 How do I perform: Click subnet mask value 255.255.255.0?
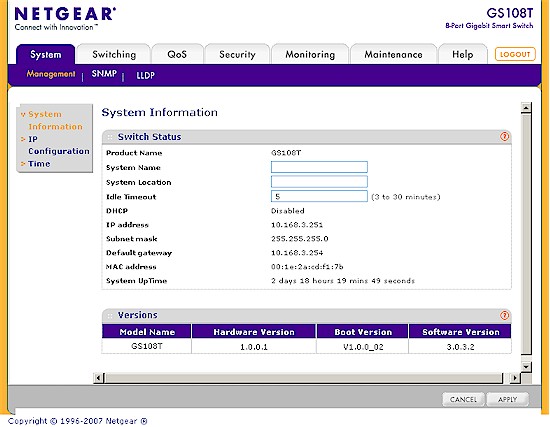tap(300, 239)
